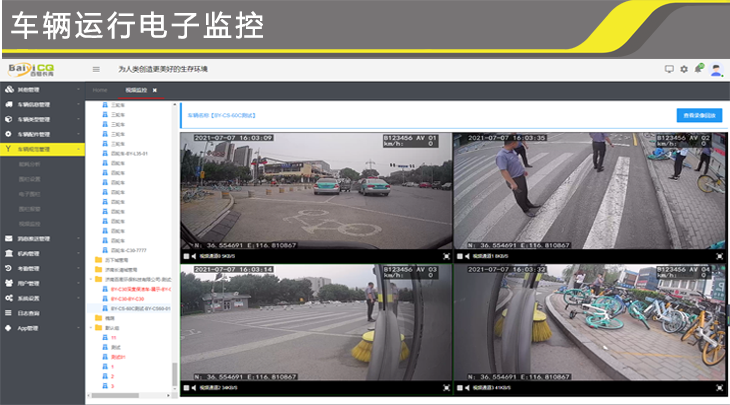Toggle speaker on top-right video channel

point(466,255)
